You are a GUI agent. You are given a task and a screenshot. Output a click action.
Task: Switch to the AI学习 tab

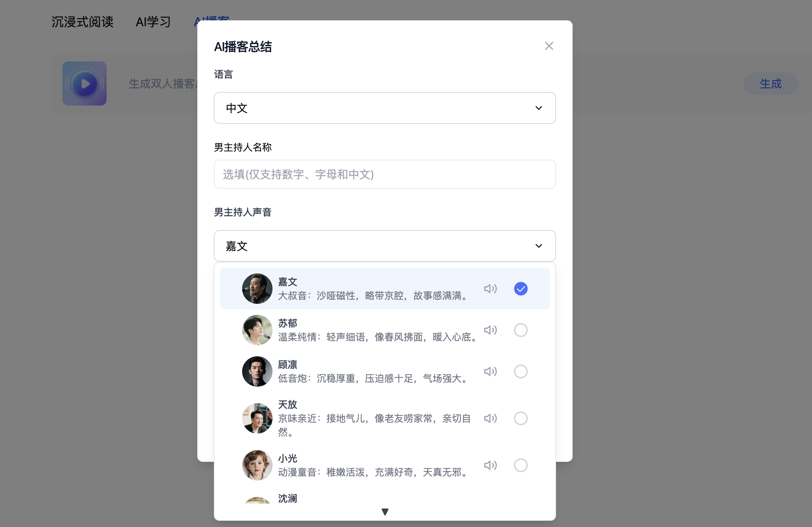point(153,22)
